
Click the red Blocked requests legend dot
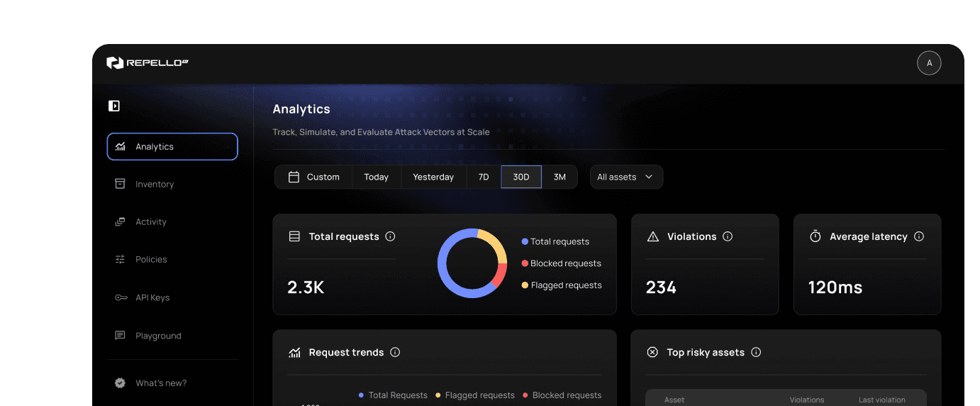pyautogui.click(x=525, y=264)
